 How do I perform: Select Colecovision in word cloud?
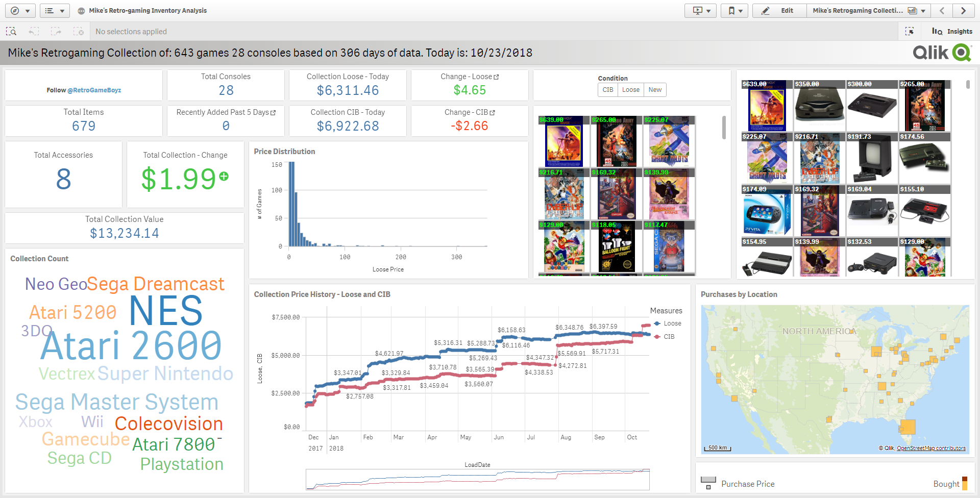pos(169,424)
